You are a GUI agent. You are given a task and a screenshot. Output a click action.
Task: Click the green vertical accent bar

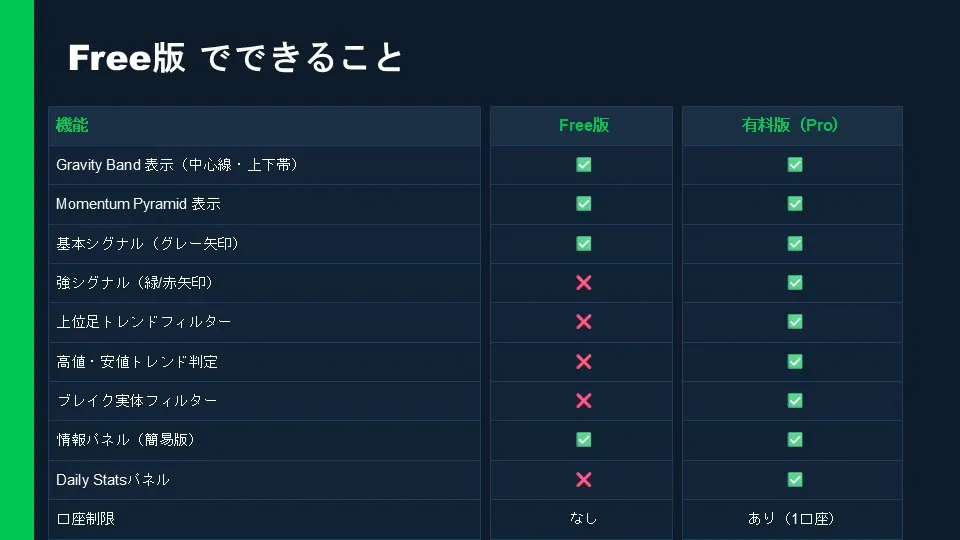17,270
